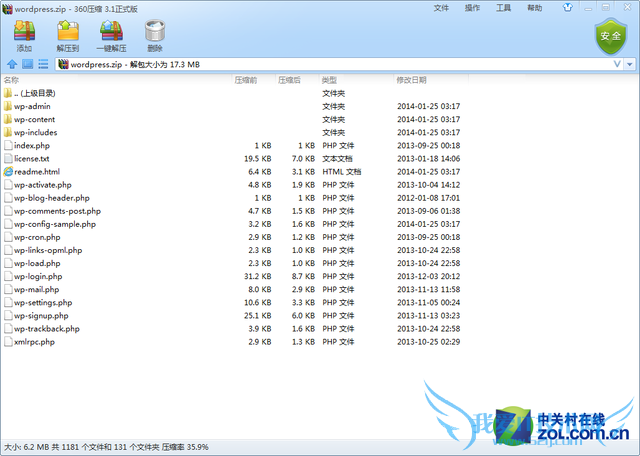Select the wp-signup.php file
The image size is (640, 456).
click(x=41, y=316)
